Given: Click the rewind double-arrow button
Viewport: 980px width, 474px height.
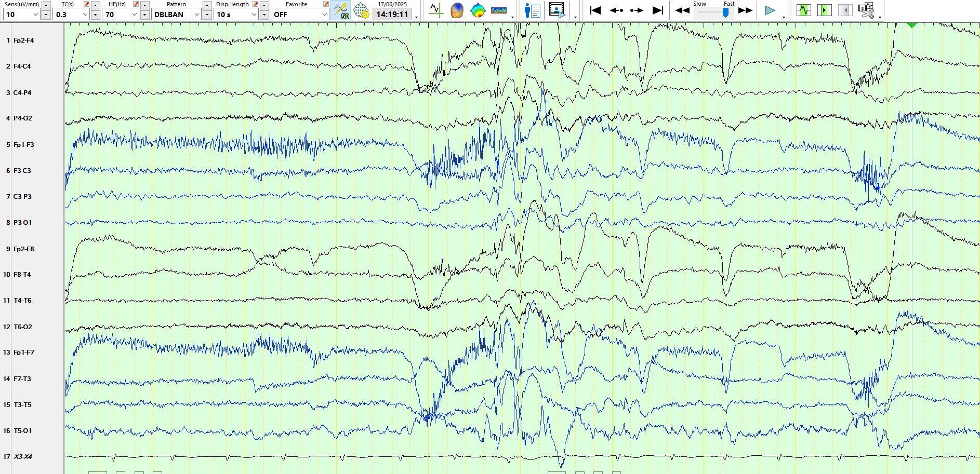Looking at the screenshot, I should (682, 10).
